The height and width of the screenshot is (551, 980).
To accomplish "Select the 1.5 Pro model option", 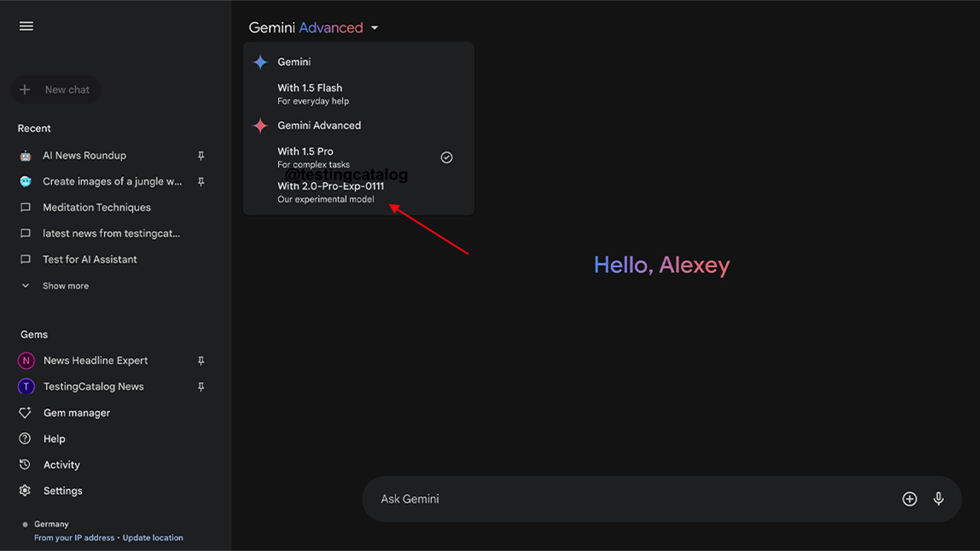I will click(358, 157).
